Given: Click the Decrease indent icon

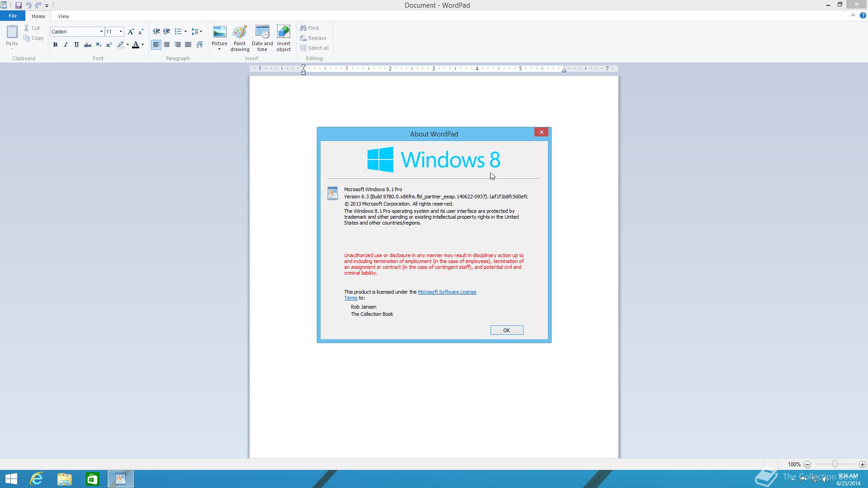Looking at the screenshot, I should (x=156, y=32).
